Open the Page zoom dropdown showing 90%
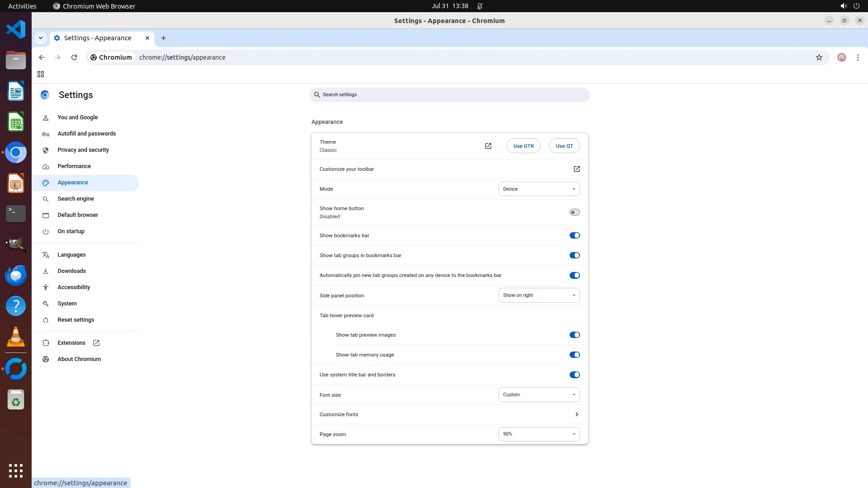 click(538, 434)
